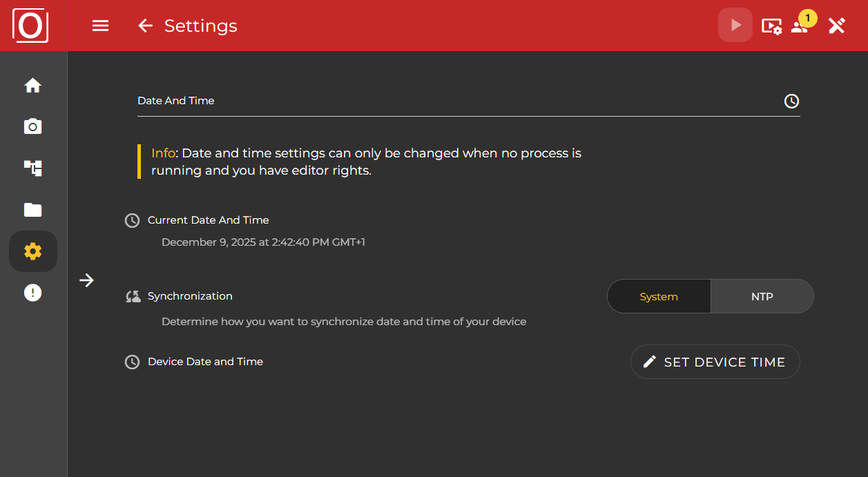The image size is (868, 477).
Task: Switch synchronization to NTP
Action: 762,295
